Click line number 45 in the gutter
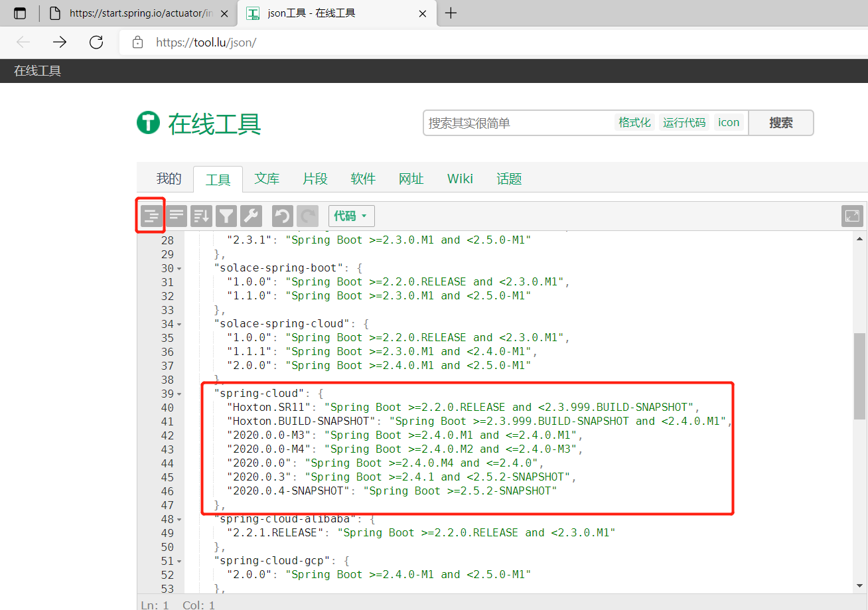 click(167, 477)
